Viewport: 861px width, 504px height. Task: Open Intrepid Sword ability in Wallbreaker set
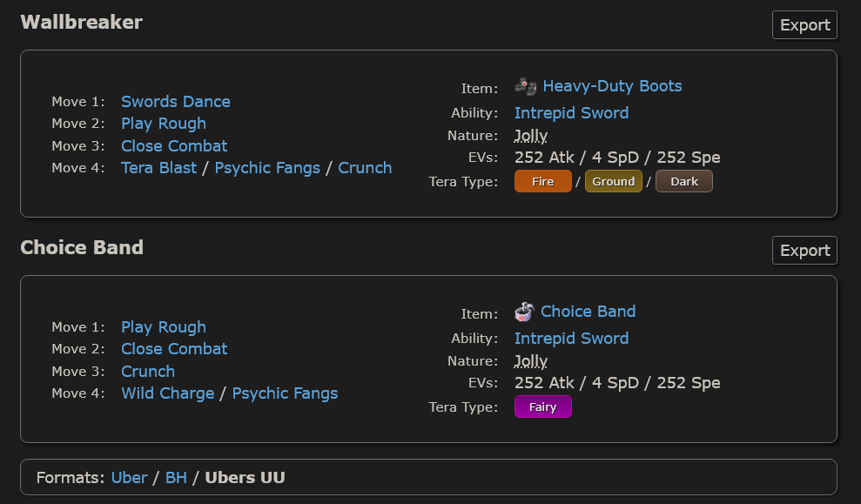coord(572,113)
